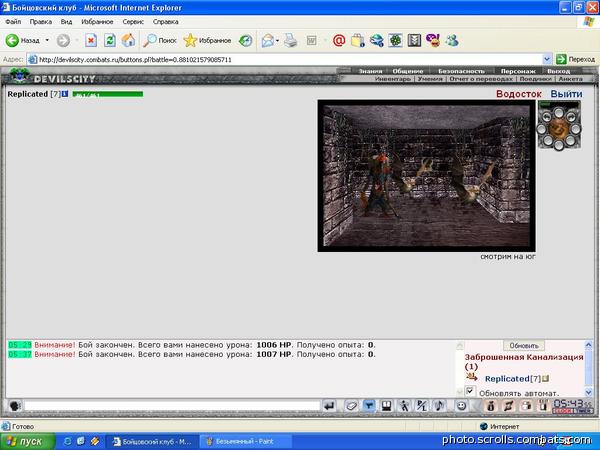This screenshot has width=600, height=450.
Task: Open the Безопасность game menu tab
Action: [x=461, y=71]
